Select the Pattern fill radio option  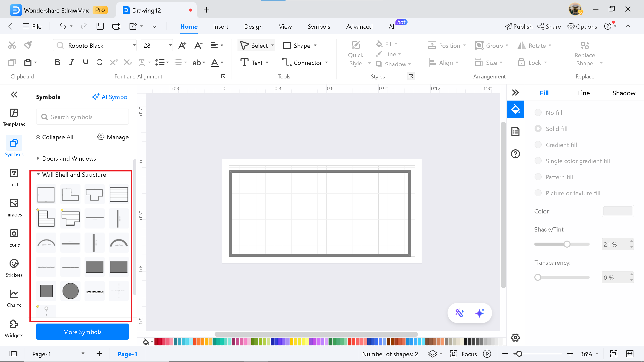(x=538, y=177)
